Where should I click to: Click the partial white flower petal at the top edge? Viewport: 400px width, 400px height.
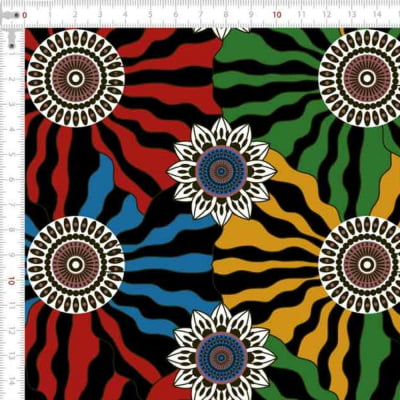(x=221, y=33)
